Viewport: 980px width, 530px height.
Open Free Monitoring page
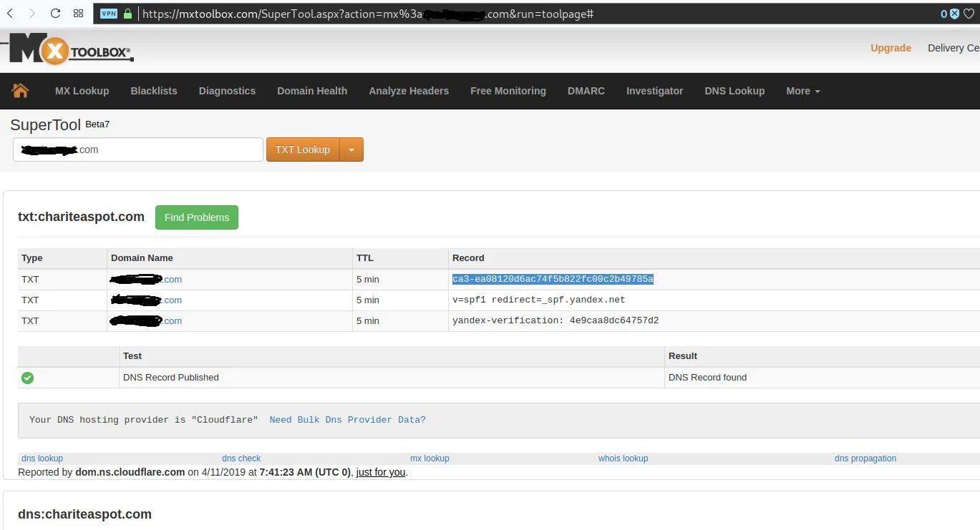tap(508, 91)
